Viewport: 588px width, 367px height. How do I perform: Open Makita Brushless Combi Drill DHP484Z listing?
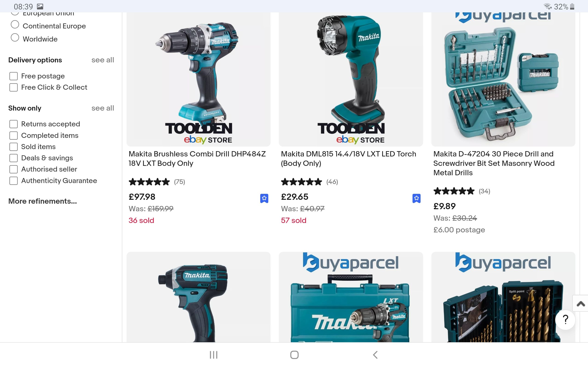tap(197, 158)
